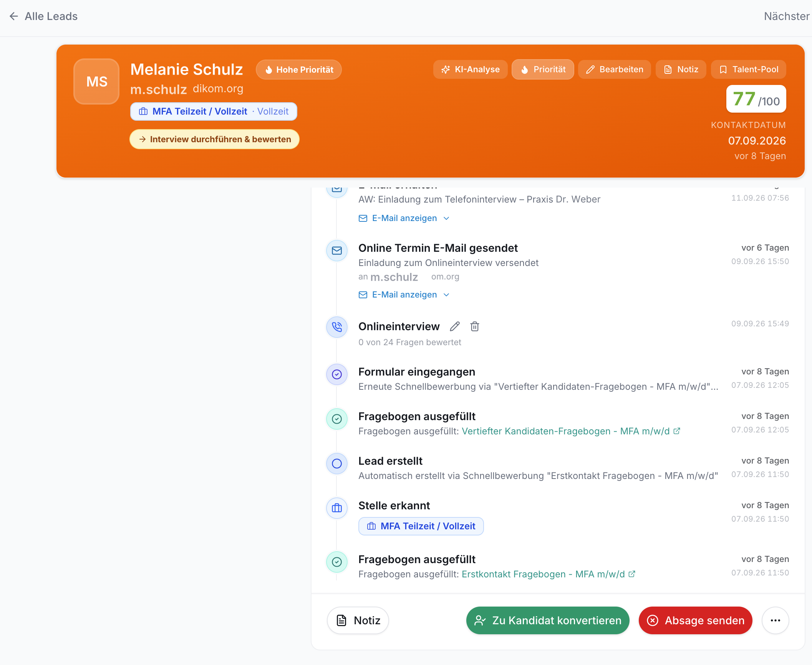The image size is (812, 665).
Task: Click the '0 von 24 Fragen bewertet' text
Action: coord(410,342)
